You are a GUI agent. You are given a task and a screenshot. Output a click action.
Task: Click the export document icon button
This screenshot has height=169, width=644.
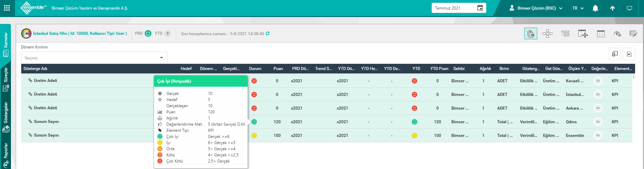[629, 54]
